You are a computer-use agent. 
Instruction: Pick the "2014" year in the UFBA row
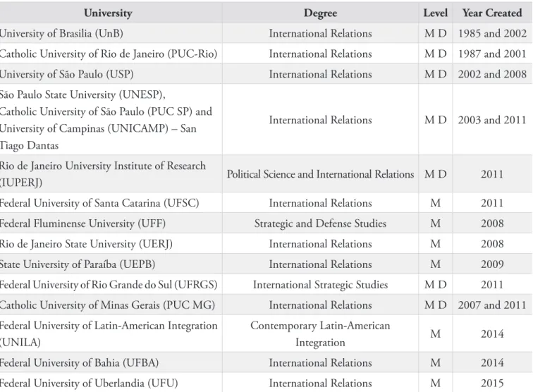(492, 363)
